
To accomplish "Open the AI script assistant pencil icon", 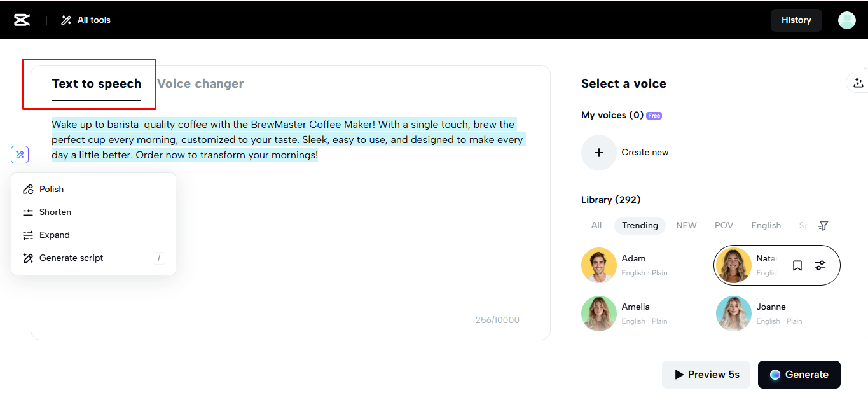I will point(19,155).
